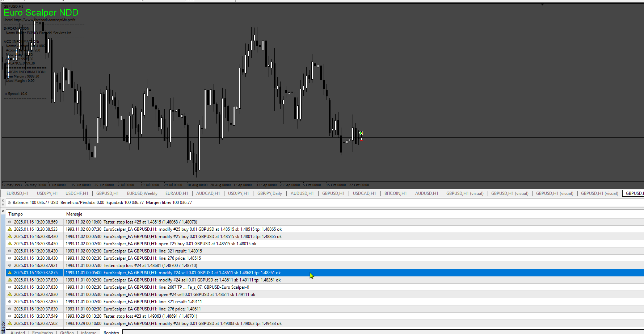Viewport: 644px width, 334px height.
Task: Switch to the Resultados tab
Action: click(x=42, y=332)
